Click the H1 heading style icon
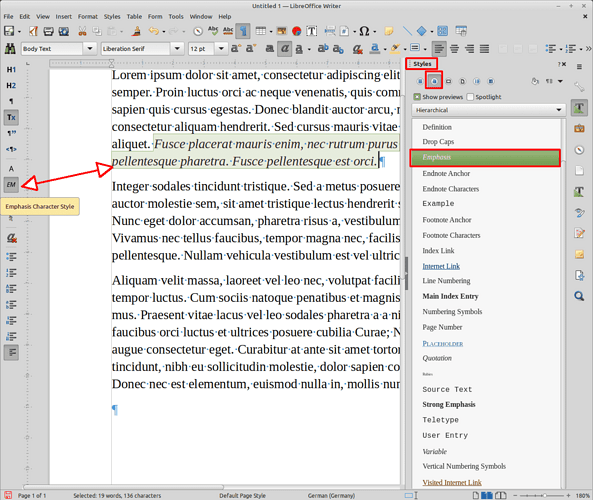 coord(11,70)
